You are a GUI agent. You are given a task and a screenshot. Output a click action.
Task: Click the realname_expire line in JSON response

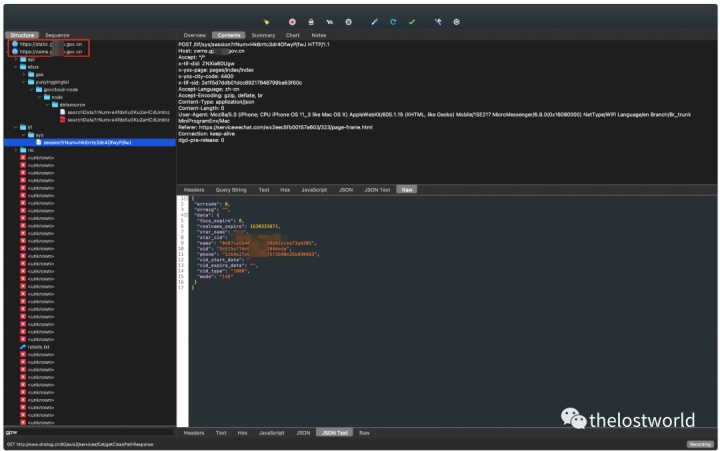point(238,226)
